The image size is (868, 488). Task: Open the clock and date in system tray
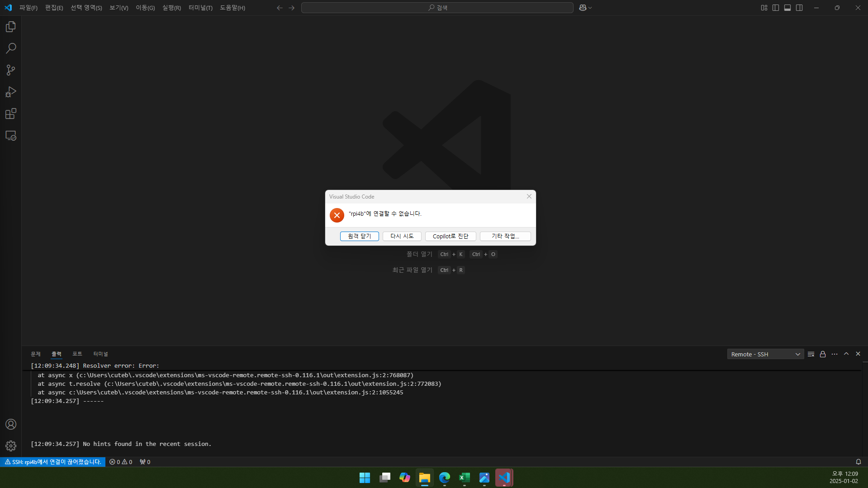click(844, 478)
